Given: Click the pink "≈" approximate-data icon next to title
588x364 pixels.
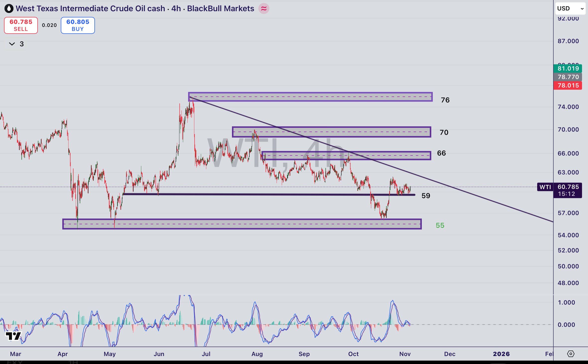Looking at the screenshot, I should tap(264, 8).
